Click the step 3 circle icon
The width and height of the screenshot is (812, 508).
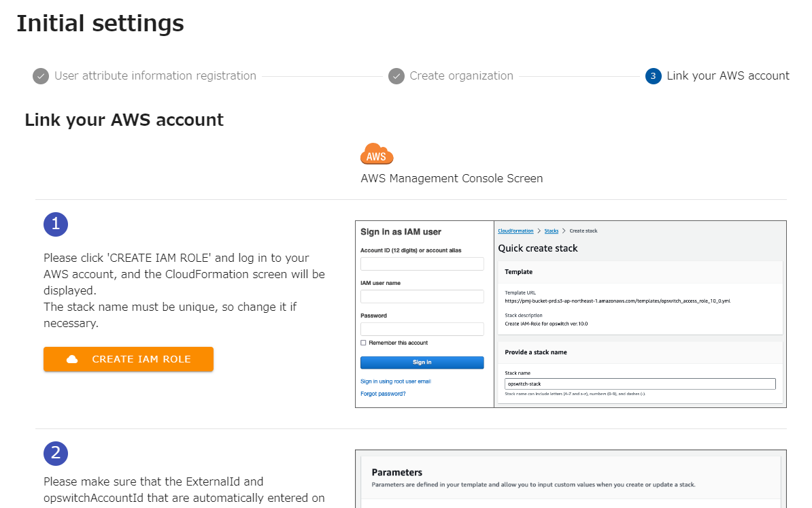[653, 76]
